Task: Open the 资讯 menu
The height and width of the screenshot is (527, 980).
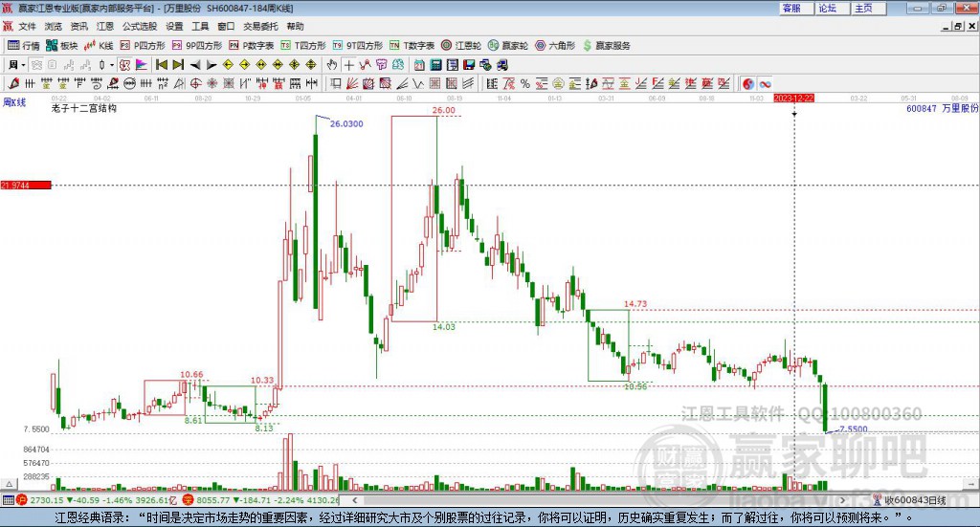Action: 78,26
